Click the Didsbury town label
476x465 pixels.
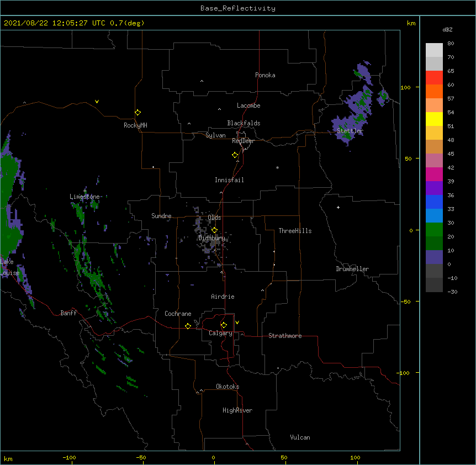[211, 238]
